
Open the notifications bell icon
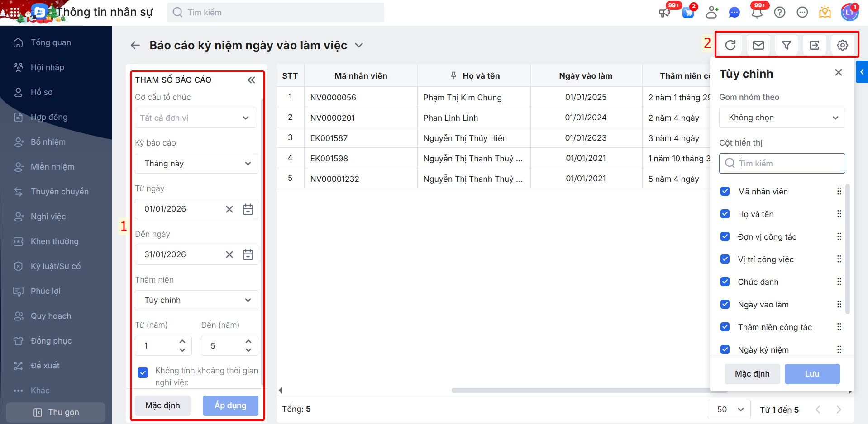[x=757, y=13]
